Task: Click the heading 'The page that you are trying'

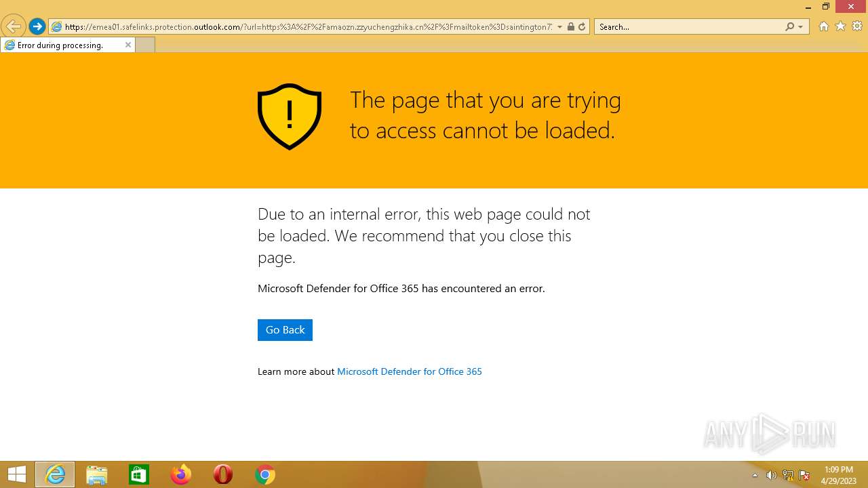Action: point(486,100)
